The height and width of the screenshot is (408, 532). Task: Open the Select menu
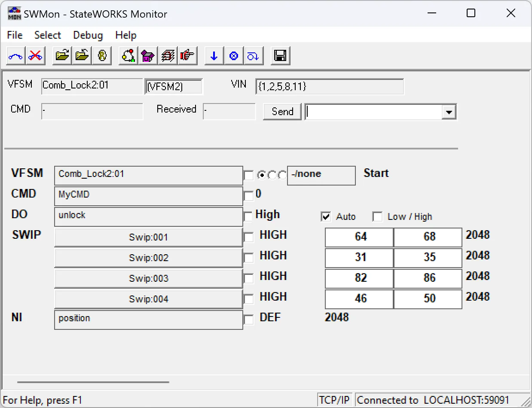(48, 35)
